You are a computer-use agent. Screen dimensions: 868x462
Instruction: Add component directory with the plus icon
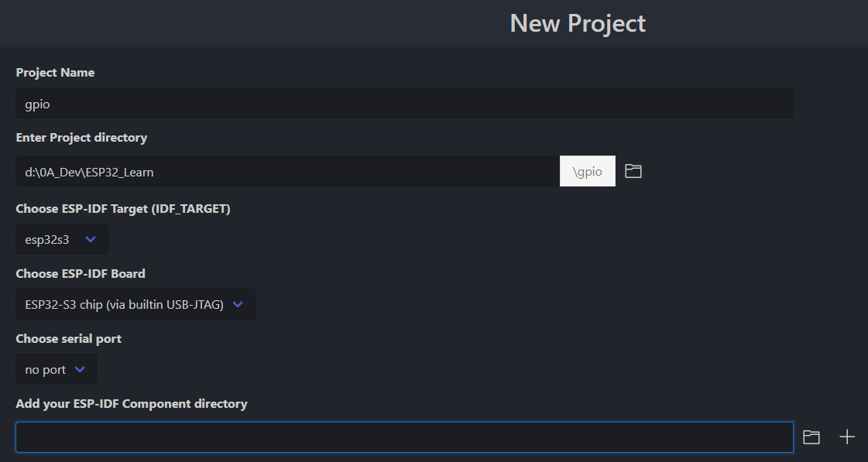(847, 437)
